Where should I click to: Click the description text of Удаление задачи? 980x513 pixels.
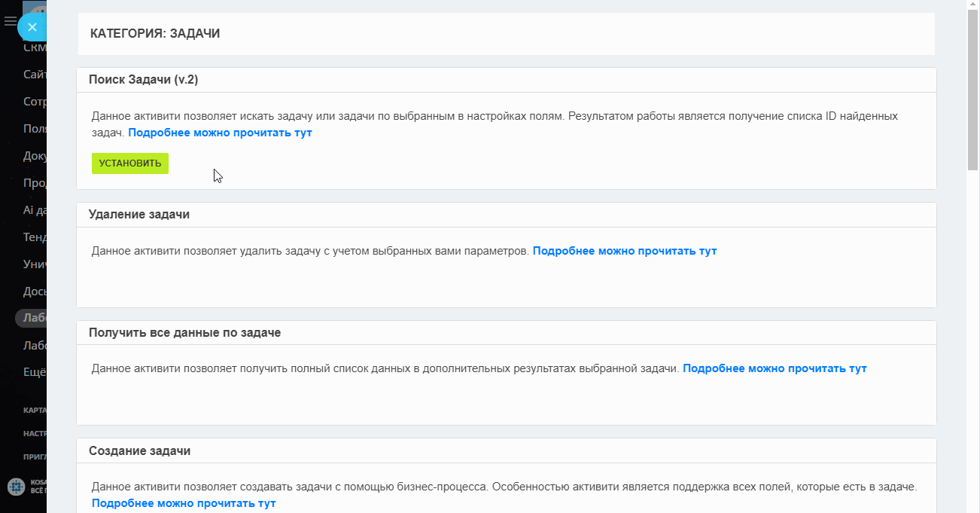310,251
